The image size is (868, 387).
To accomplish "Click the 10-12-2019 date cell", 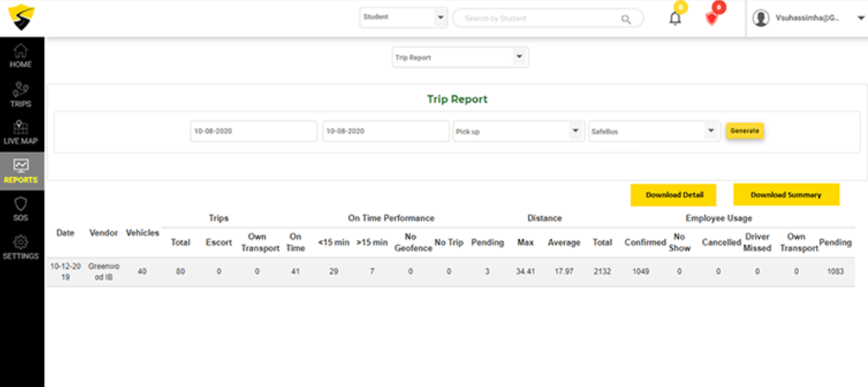I will (66, 272).
